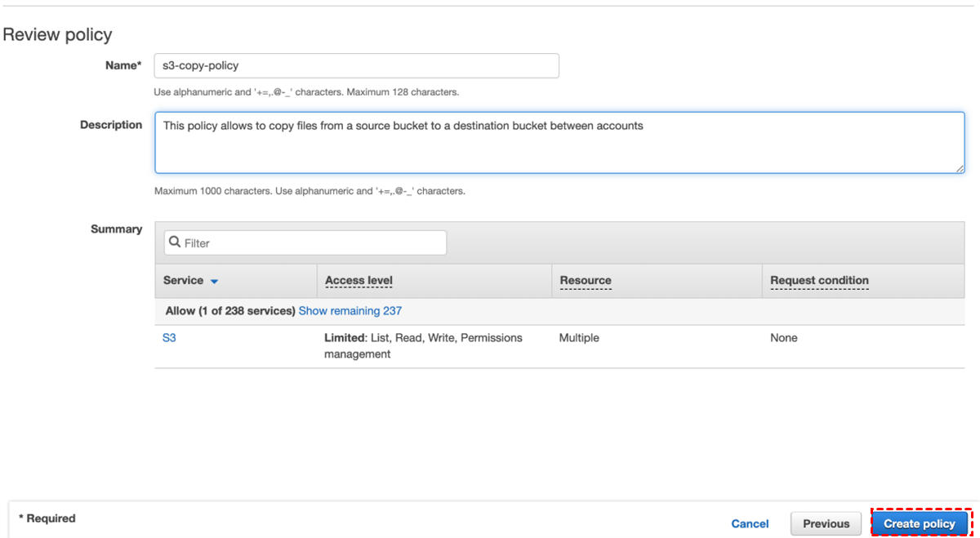980x538 pixels.
Task: Click the Allow (1 of 238 services) row
Action: point(230,311)
